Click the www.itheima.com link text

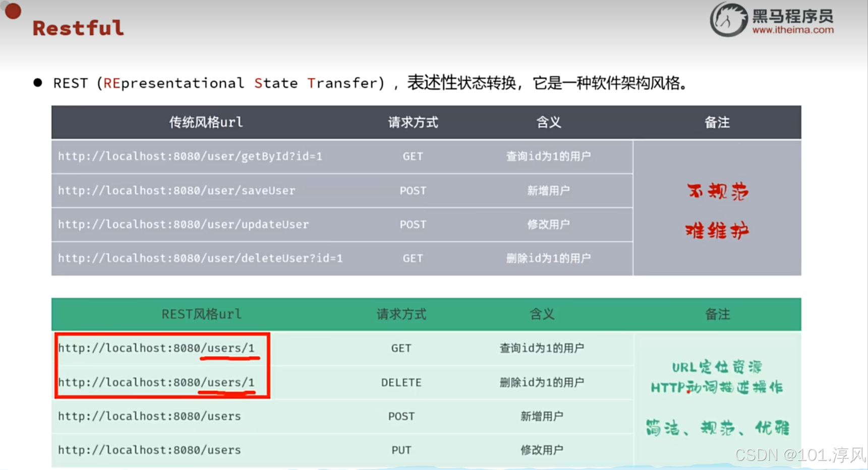point(793,30)
